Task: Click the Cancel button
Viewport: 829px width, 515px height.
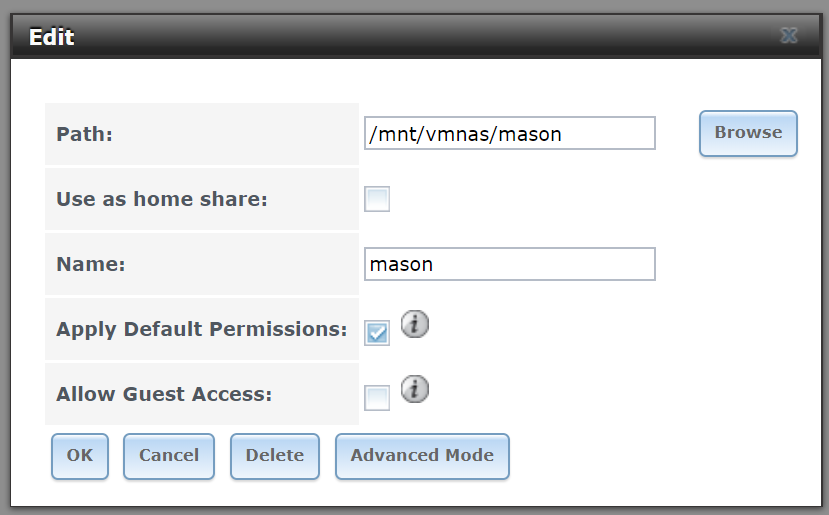Action: coord(169,456)
